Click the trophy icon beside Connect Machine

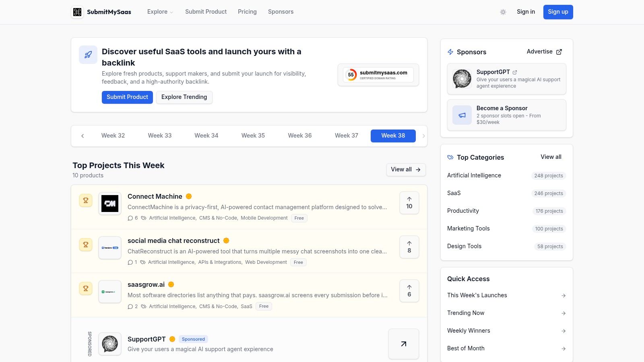point(86,200)
